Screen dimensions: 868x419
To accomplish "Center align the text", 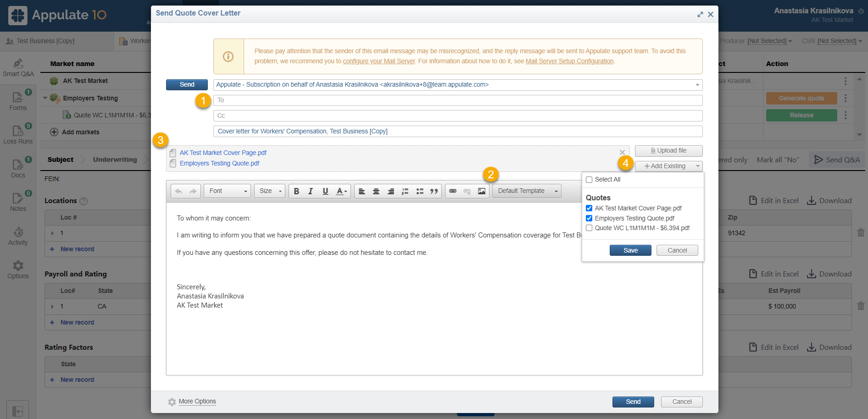I will coord(376,191).
